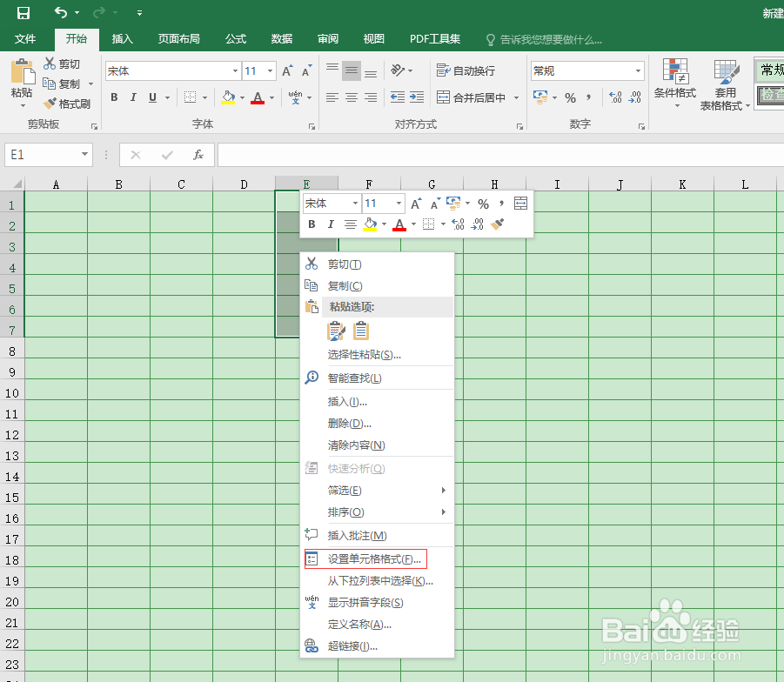Switch to the 插入 ribbon tab
This screenshot has width=784, height=682.
click(x=121, y=38)
